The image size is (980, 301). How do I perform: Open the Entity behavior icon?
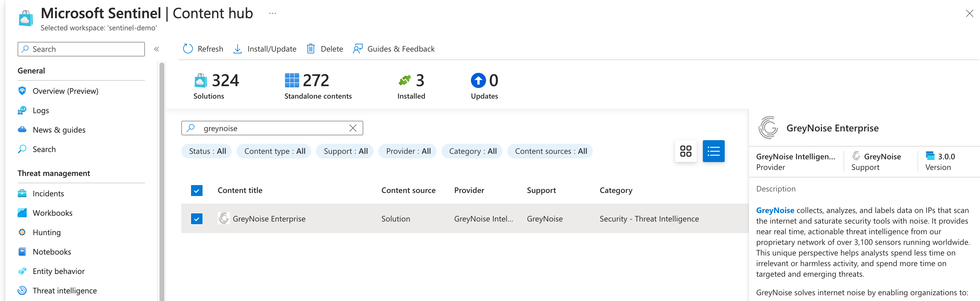pyautogui.click(x=22, y=271)
